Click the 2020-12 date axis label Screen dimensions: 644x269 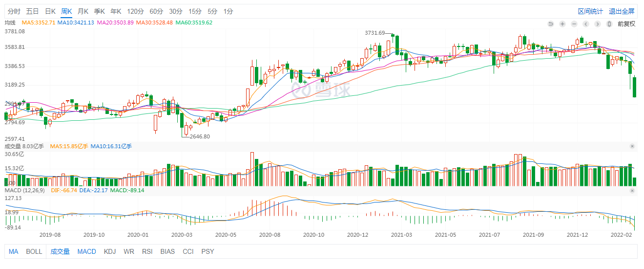point(357,235)
